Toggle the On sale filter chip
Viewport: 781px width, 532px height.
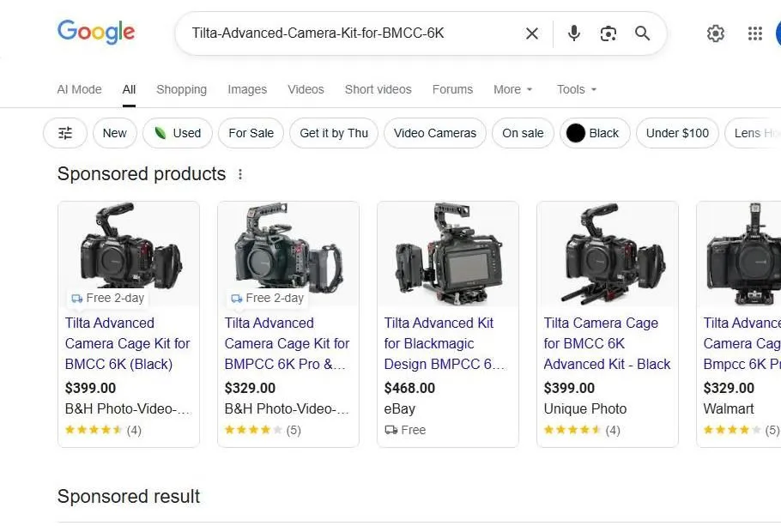coord(523,133)
